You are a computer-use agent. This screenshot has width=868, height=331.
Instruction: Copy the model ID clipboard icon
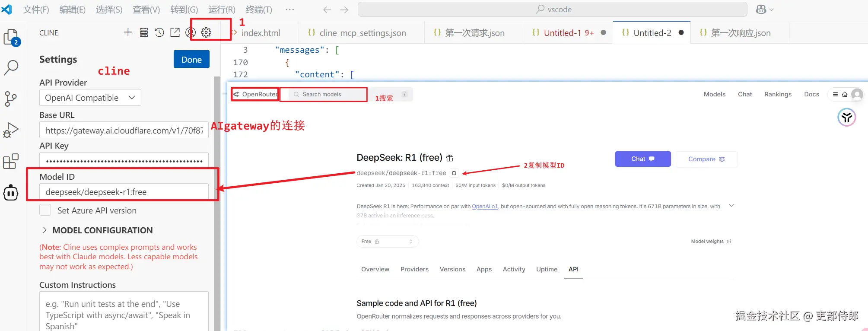(x=454, y=173)
